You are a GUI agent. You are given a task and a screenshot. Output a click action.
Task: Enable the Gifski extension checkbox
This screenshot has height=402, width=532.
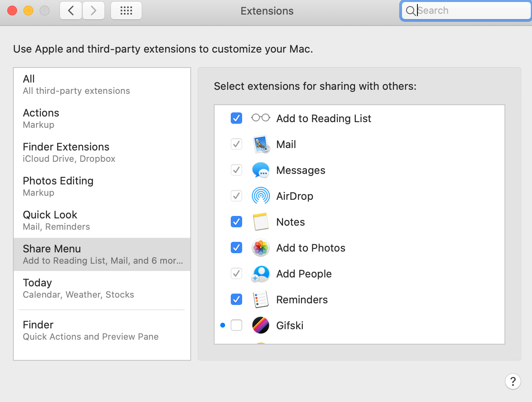click(236, 325)
